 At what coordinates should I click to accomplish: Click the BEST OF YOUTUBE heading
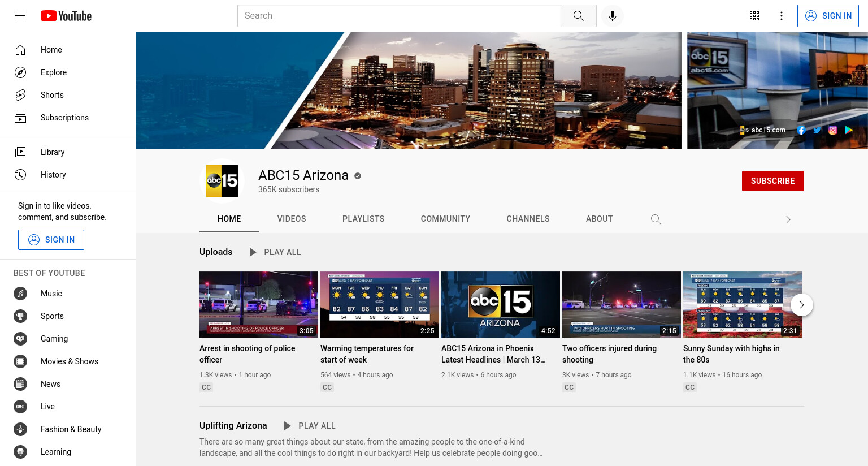tap(49, 273)
